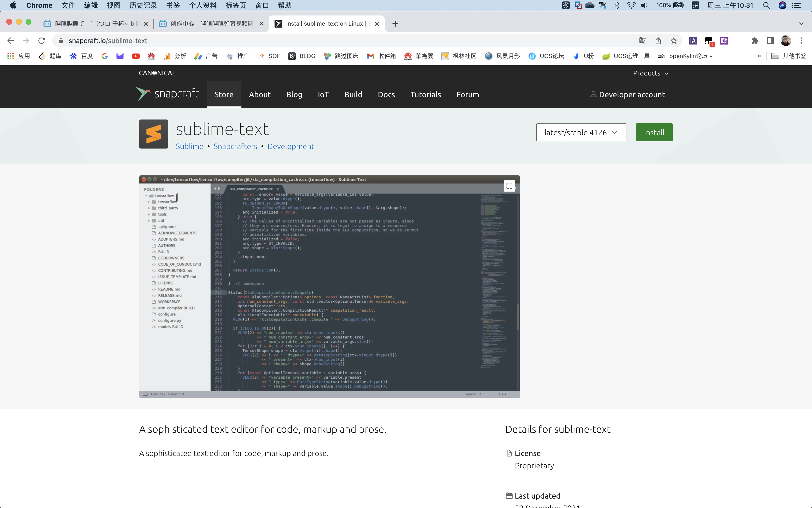Screen dimensions: 812x508
Task: Open the Developer account link
Action: click(627, 94)
